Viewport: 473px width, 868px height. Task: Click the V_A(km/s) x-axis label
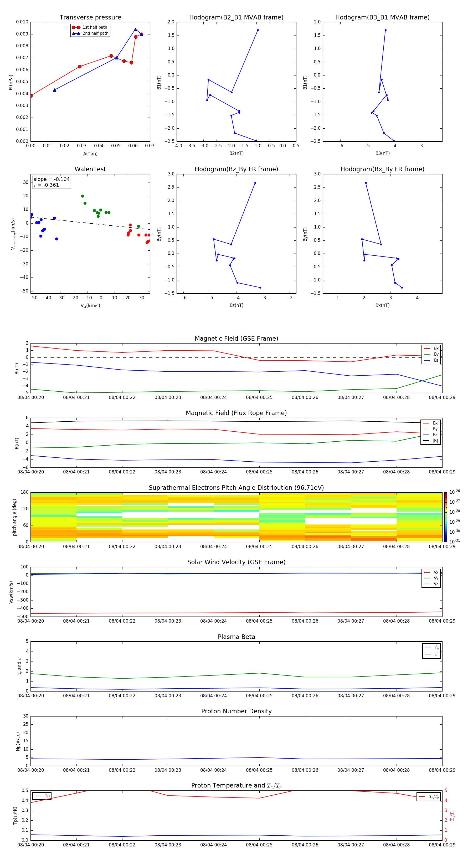tap(90, 306)
